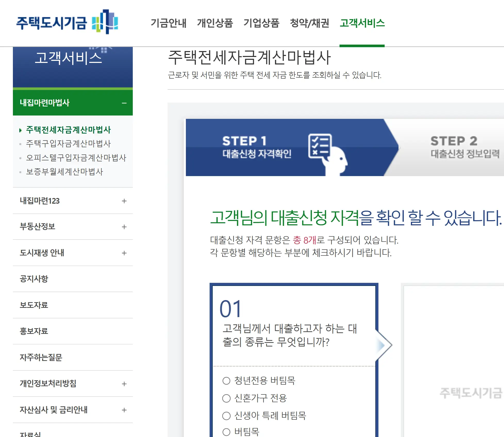The height and width of the screenshot is (437, 504).
Task: Click the plus icon beside 도시재생 안내
Action: 124,253
